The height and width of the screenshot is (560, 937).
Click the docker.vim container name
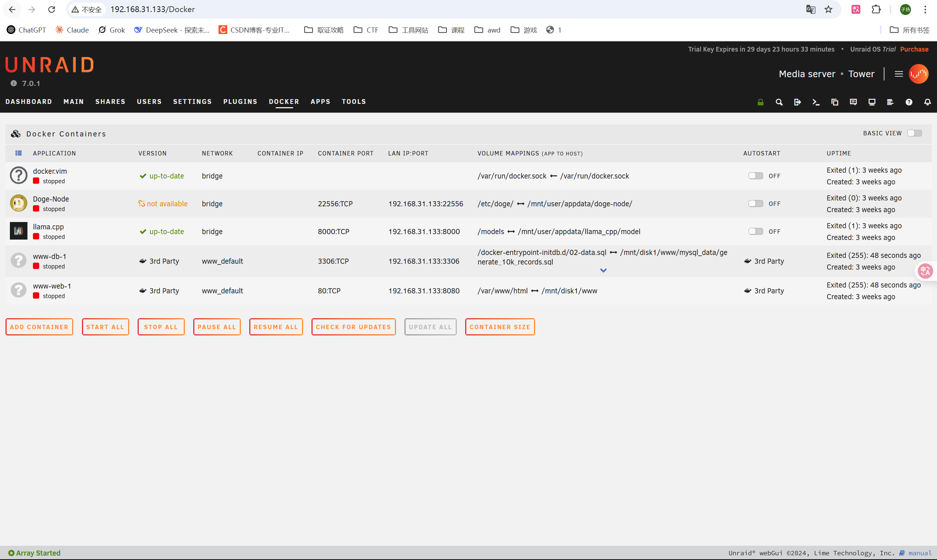pyautogui.click(x=50, y=171)
